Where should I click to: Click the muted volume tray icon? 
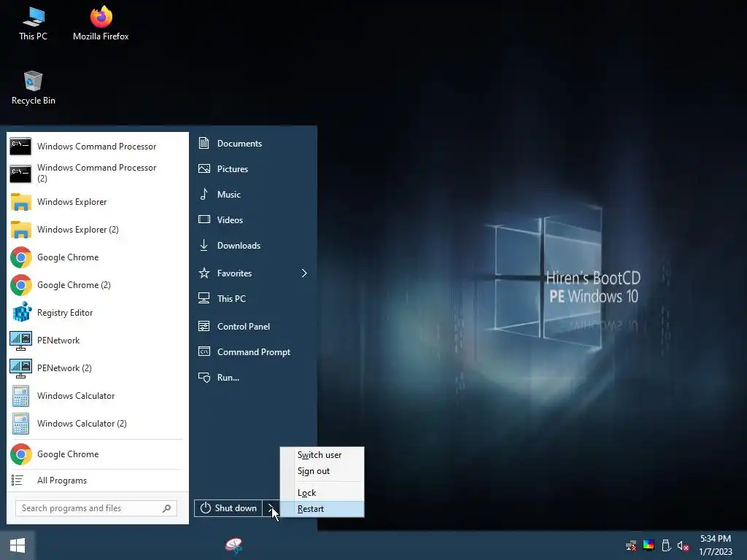point(683,545)
